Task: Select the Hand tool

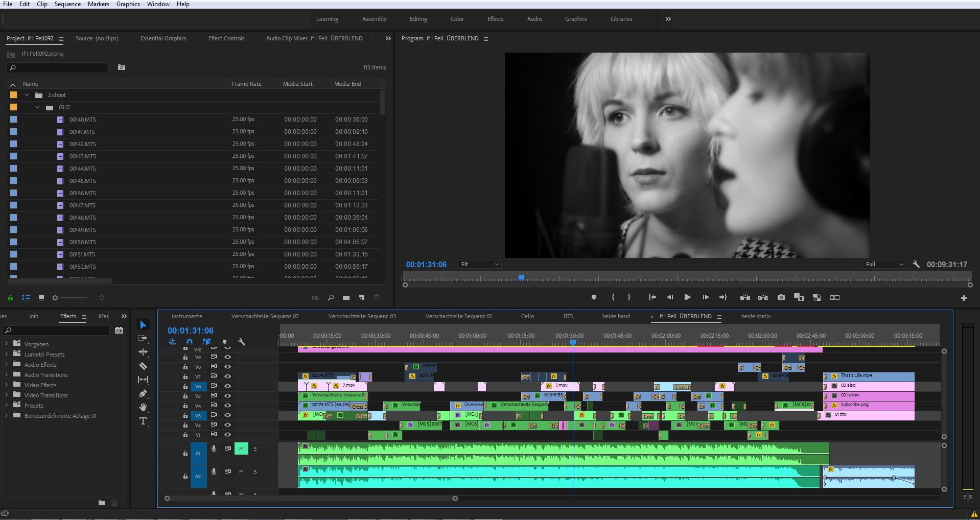Action: tap(143, 407)
